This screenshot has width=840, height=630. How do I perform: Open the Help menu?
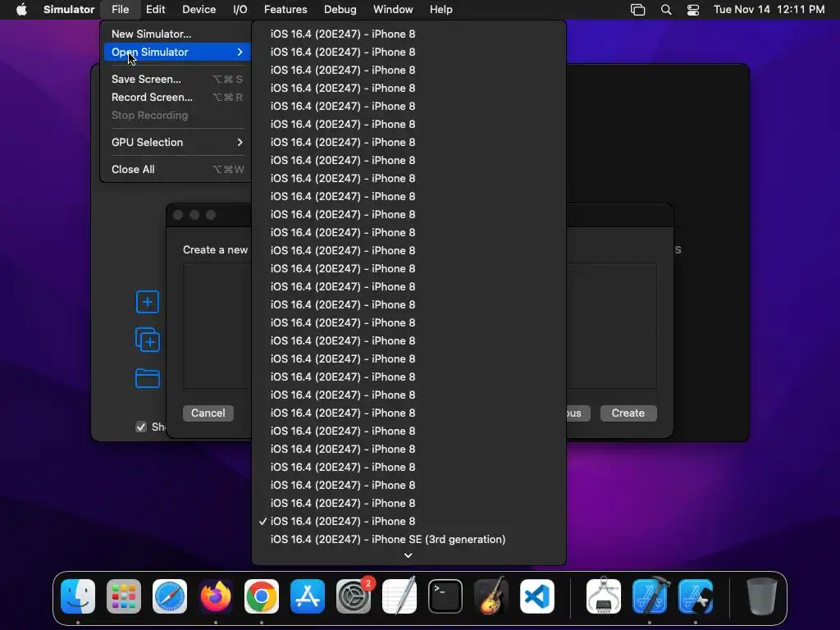pos(441,10)
